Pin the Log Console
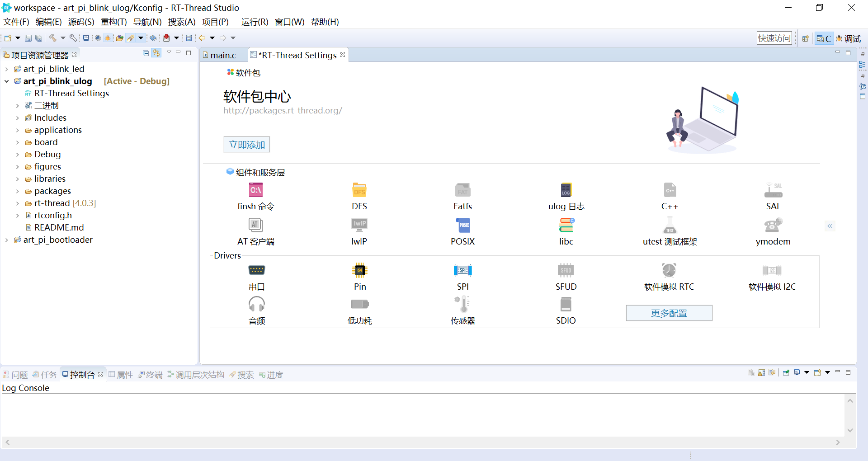868x461 pixels. [x=786, y=372]
